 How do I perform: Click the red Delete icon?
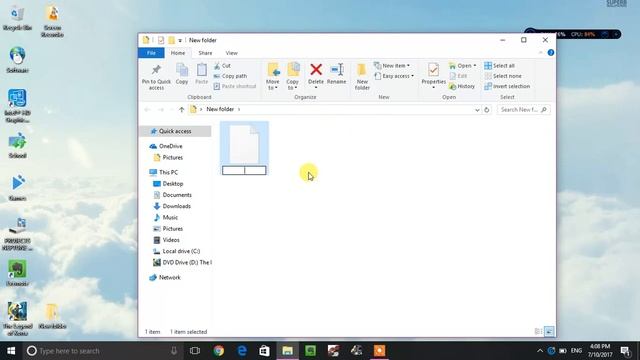(316, 69)
